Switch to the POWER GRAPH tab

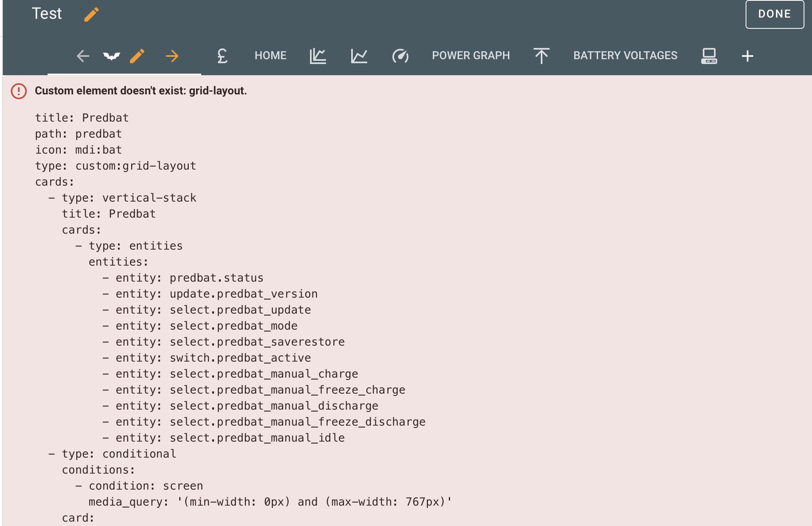click(x=471, y=56)
